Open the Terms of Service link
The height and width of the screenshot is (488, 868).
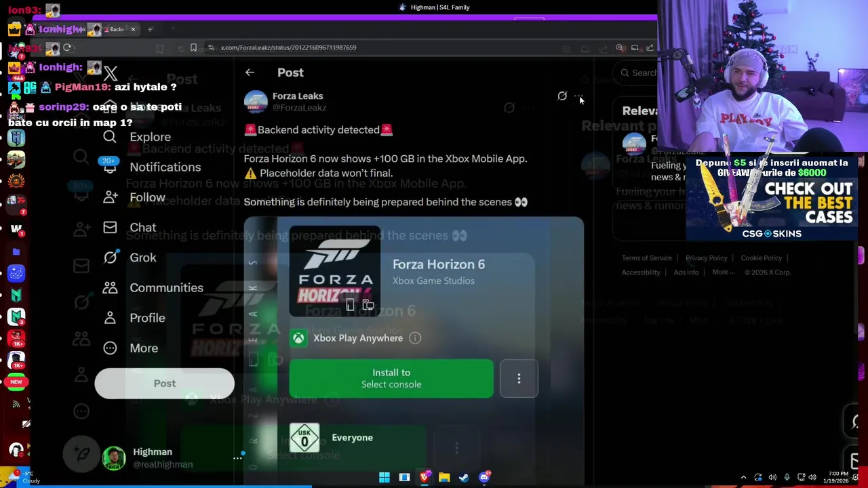click(x=647, y=258)
